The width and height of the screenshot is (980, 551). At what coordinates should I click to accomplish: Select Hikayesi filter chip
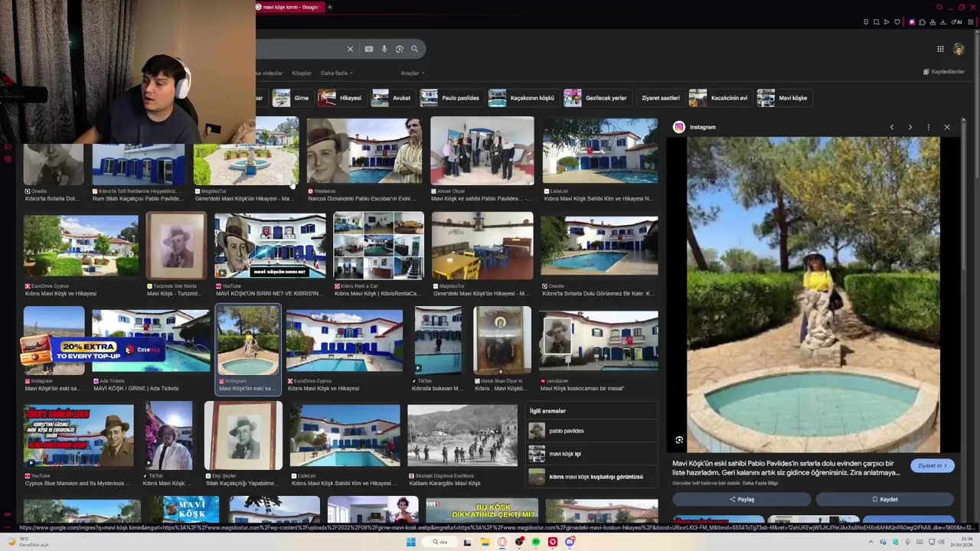341,98
